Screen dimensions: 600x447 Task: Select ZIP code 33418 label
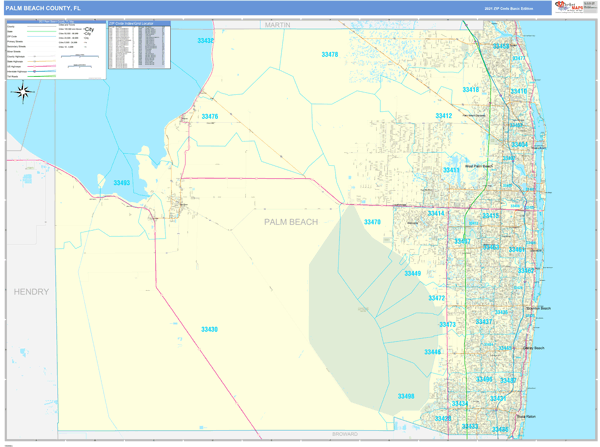click(470, 90)
